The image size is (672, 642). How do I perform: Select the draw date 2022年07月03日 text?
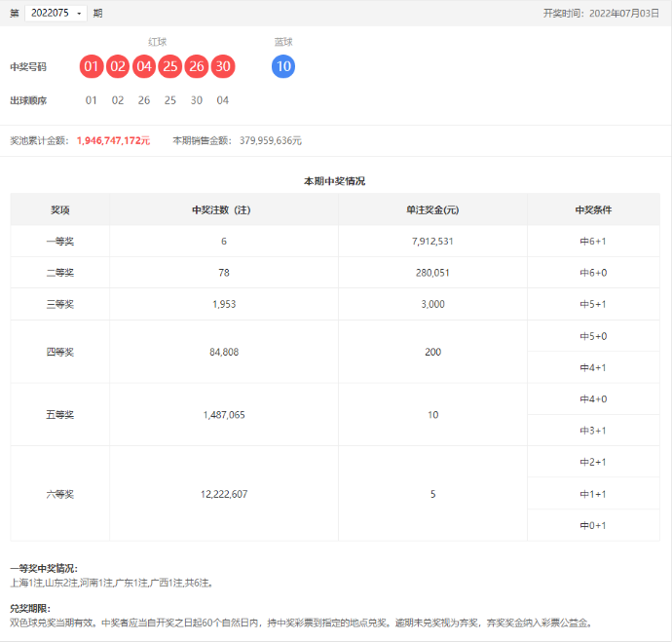pyautogui.click(x=624, y=14)
